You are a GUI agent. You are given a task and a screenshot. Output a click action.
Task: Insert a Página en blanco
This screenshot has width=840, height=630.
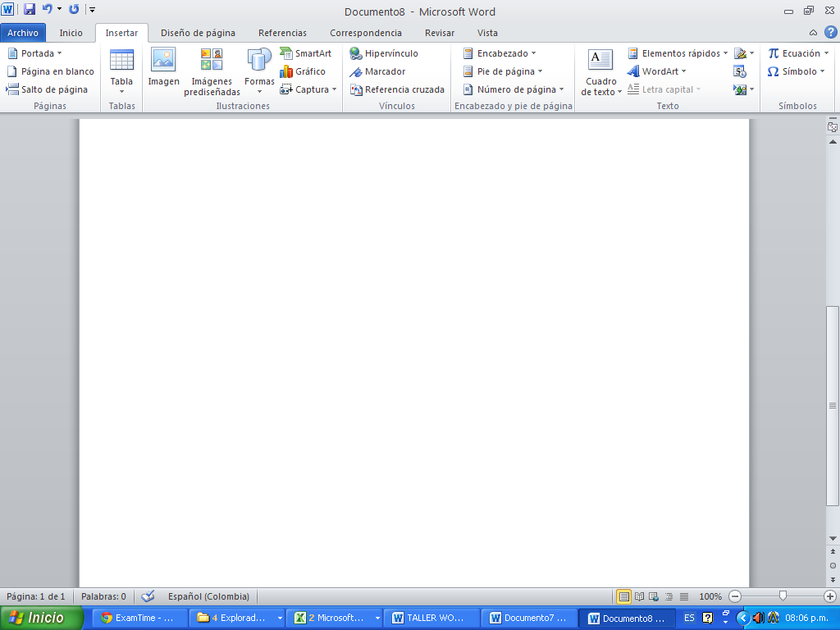click(x=50, y=71)
